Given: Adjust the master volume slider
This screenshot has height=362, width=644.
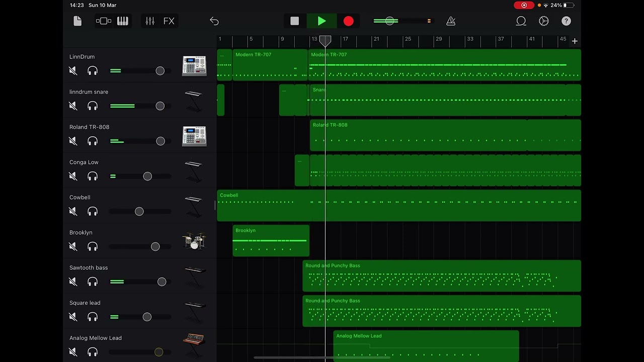Looking at the screenshot, I should point(390,21).
